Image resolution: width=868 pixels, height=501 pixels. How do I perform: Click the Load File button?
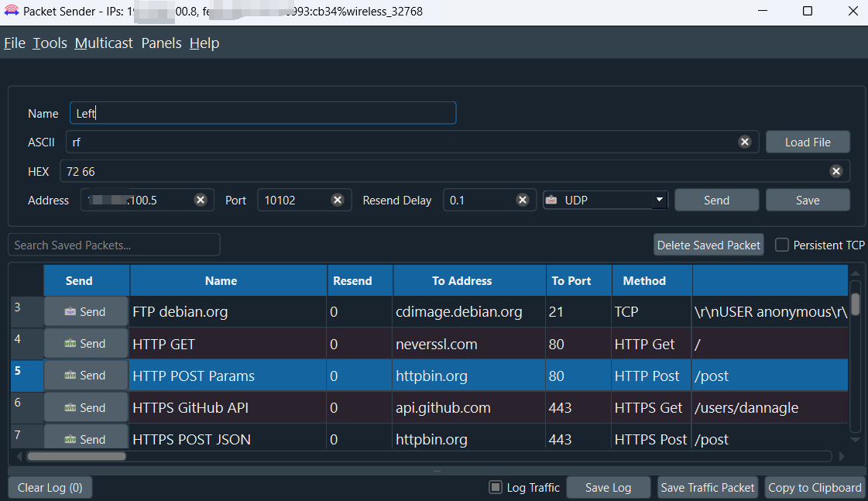point(808,142)
